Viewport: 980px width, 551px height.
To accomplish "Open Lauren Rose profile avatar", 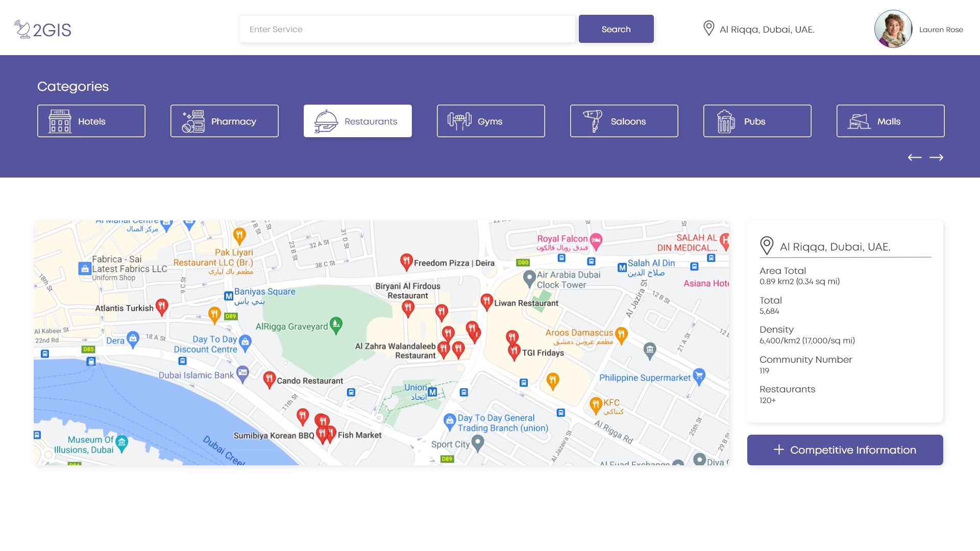I will [893, 29].
